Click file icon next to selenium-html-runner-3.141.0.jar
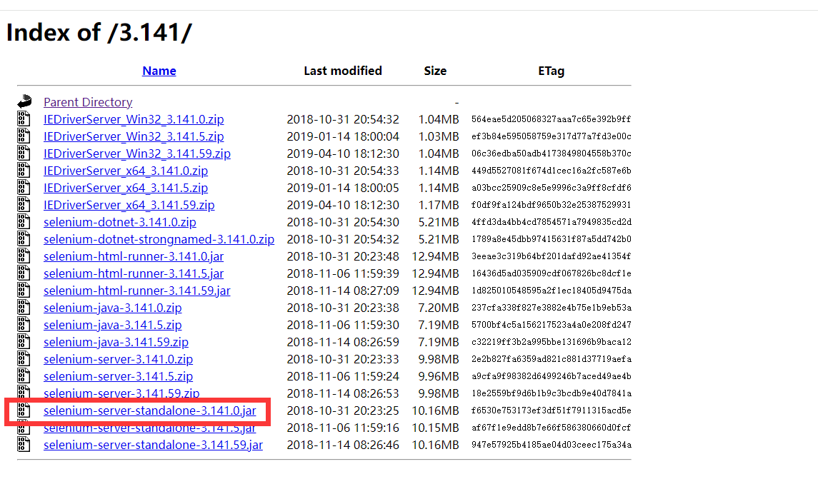 point(24,256)
